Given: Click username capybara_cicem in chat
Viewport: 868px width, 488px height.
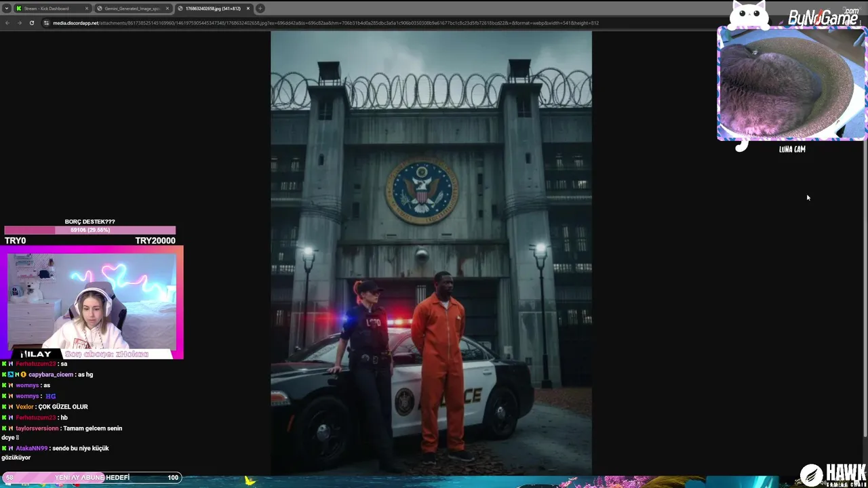Looking at the screenshot, I should click(x=51, y=374).
